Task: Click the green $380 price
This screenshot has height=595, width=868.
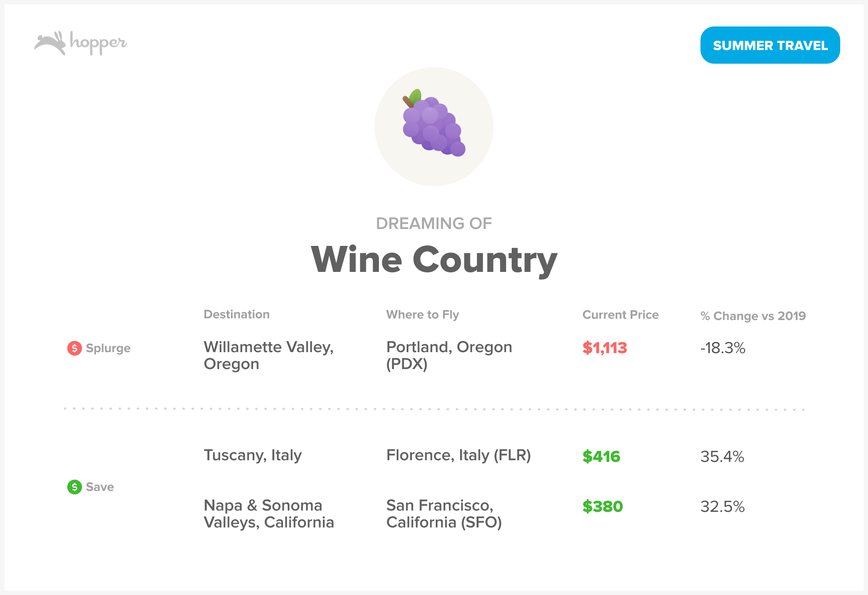Action: pyautogui.click(x=602, y=507)
